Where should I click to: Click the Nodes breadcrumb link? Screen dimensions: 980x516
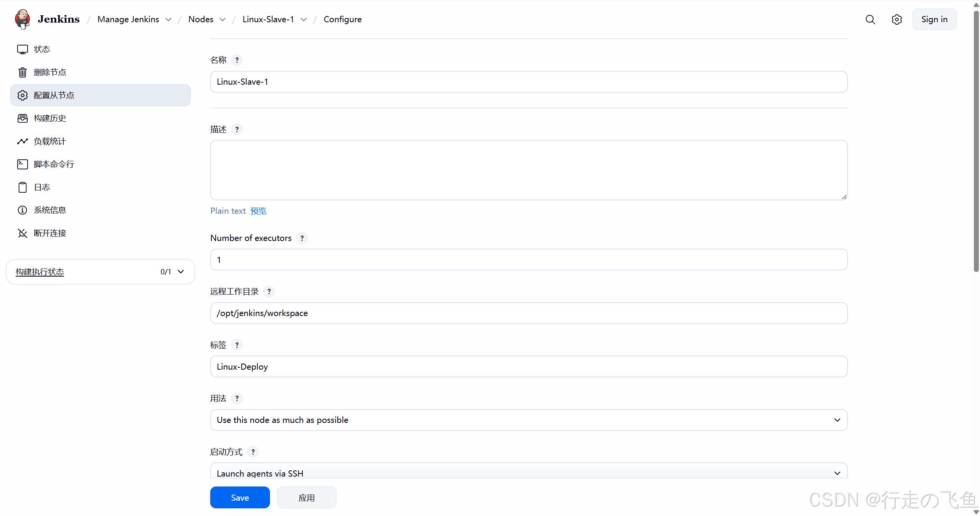[x=201, y=20]
